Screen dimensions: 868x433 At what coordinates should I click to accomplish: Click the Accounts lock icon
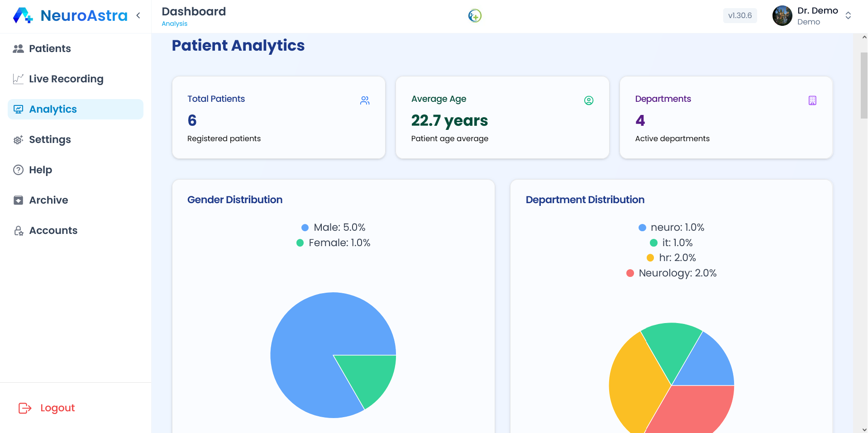coord(18,231)
